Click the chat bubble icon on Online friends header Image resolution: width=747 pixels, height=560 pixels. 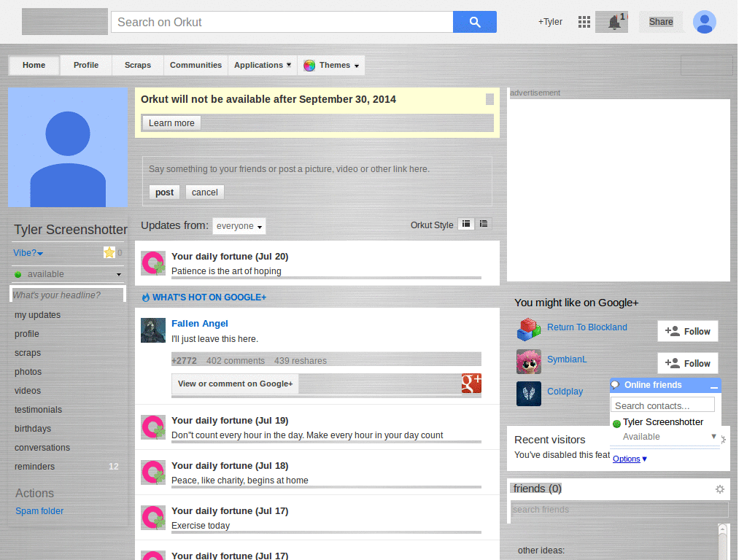pos(615,385)
